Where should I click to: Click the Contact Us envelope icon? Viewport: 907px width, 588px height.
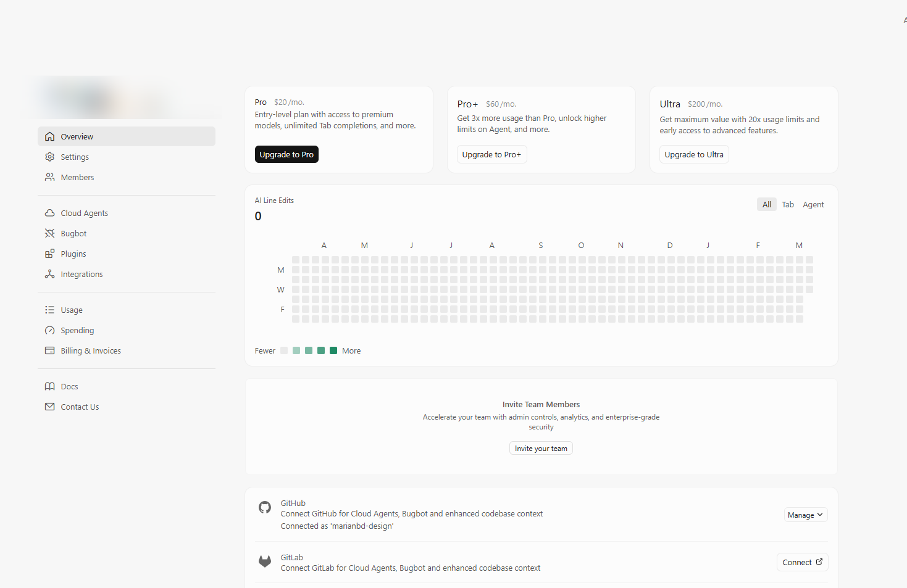[50, 407]
